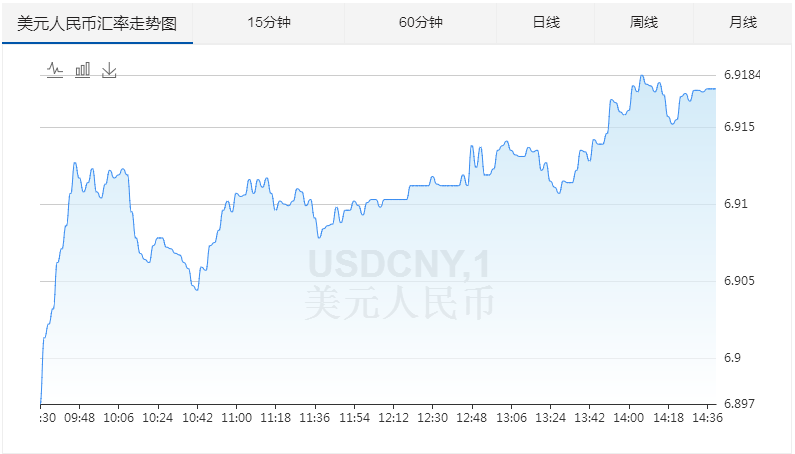This screenshot has width=795, height=454.
Task: Click the 6.9184 price label
Action: click(742, 75)
